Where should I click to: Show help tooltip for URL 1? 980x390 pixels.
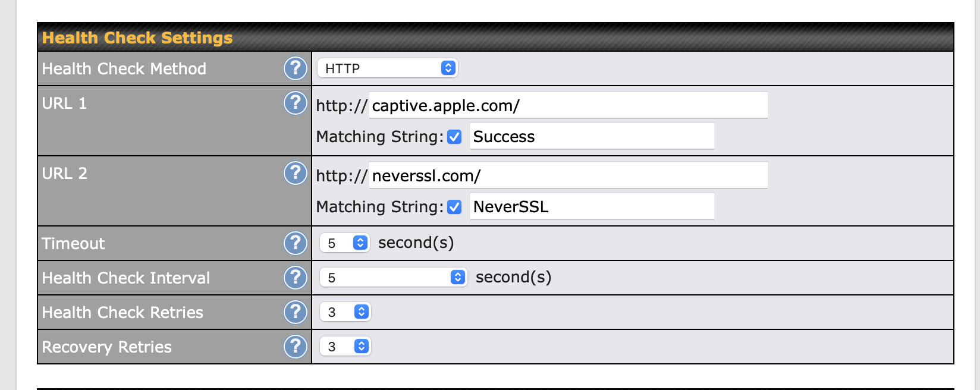click(295, 103)
